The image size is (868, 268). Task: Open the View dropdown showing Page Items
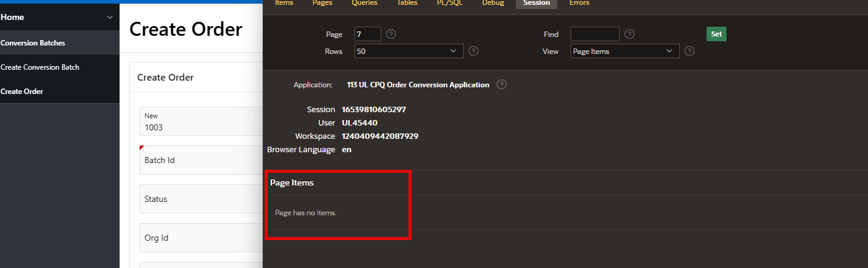point(625,52)
